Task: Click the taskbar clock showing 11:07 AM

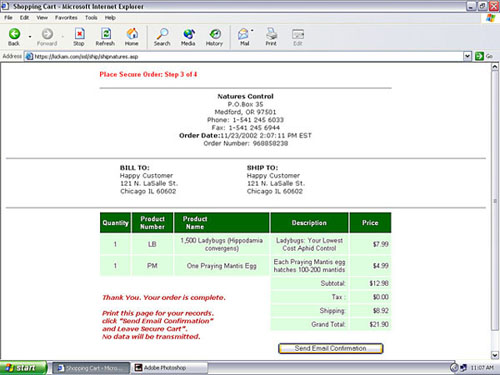Action: click(x=482, y=368)
